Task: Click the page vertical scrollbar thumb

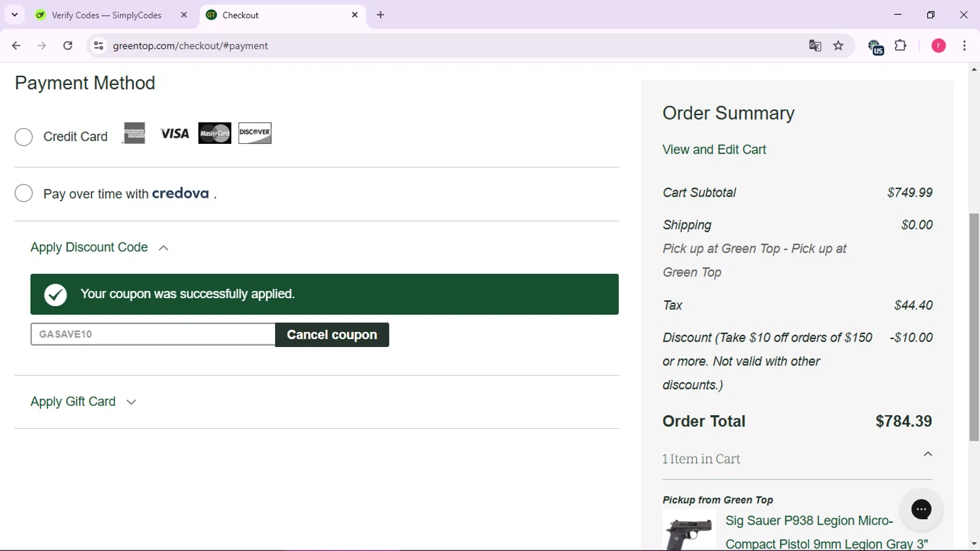Action: pyautogui.click(x=974, y=327)
